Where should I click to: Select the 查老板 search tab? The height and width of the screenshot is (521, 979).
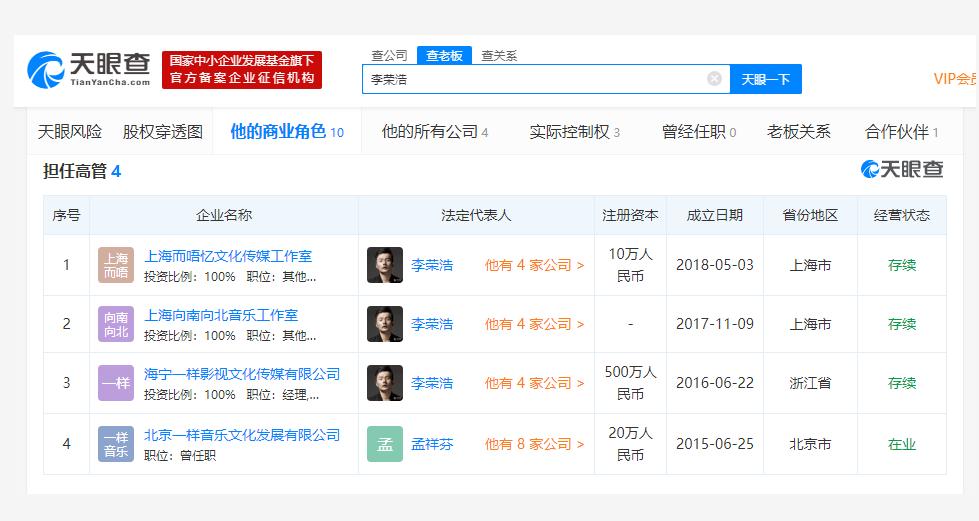(444, 56)
